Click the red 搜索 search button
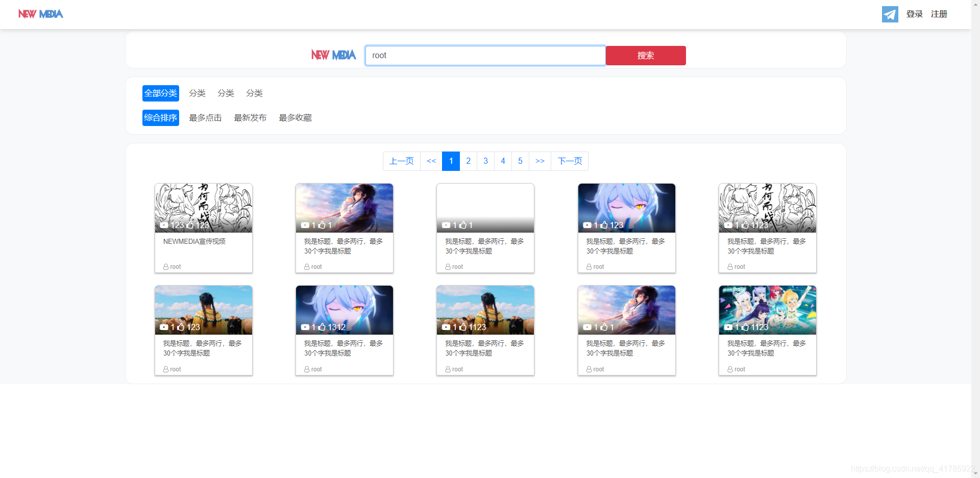Screen dimensions: 980x478 coord(646,56)
